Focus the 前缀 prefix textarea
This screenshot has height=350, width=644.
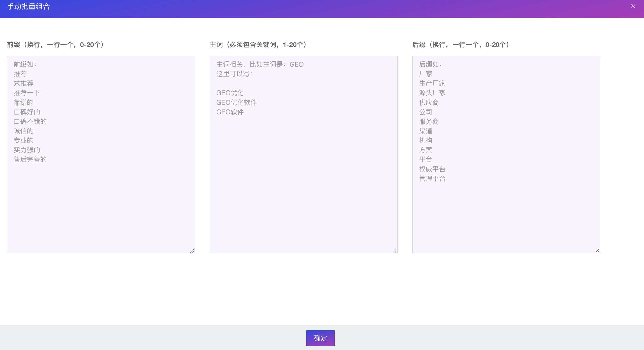pos(101,155)
